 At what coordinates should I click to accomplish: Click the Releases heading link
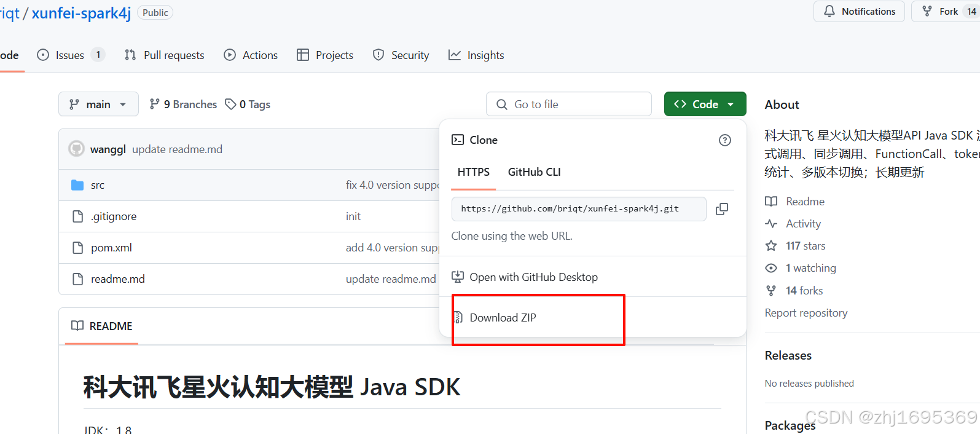point(788,355)
